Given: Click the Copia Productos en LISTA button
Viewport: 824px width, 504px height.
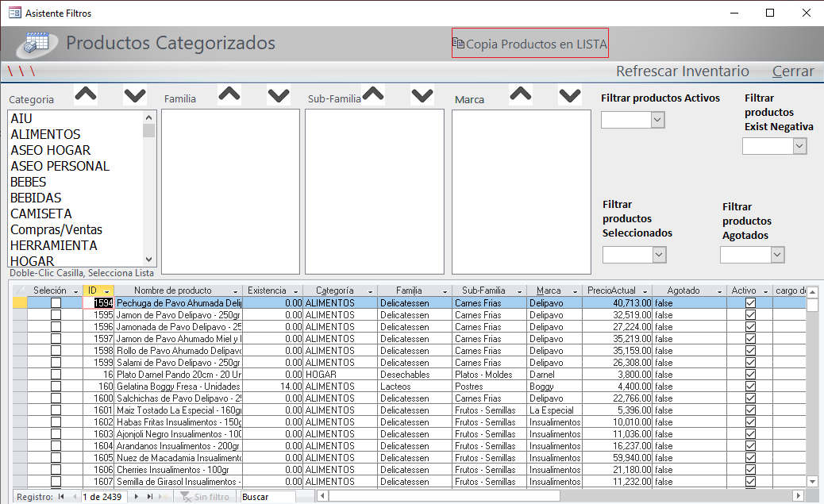Looking at the screenshot, I should 530,43.
